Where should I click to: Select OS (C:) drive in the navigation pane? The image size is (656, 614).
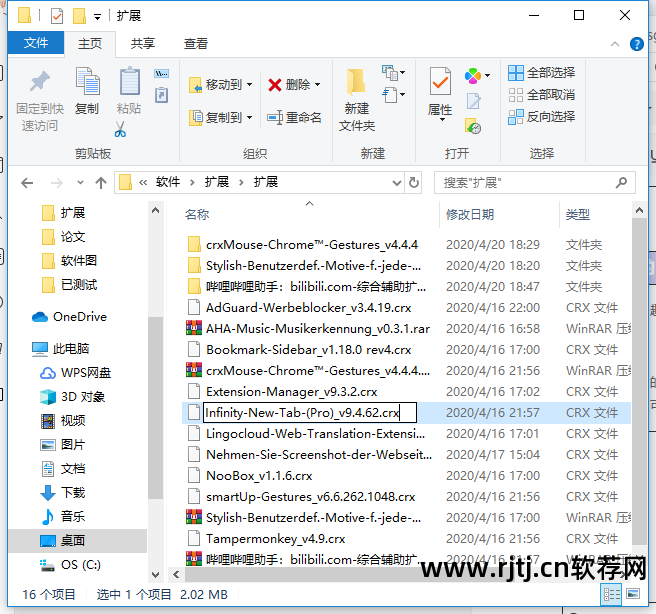point(70,565)
